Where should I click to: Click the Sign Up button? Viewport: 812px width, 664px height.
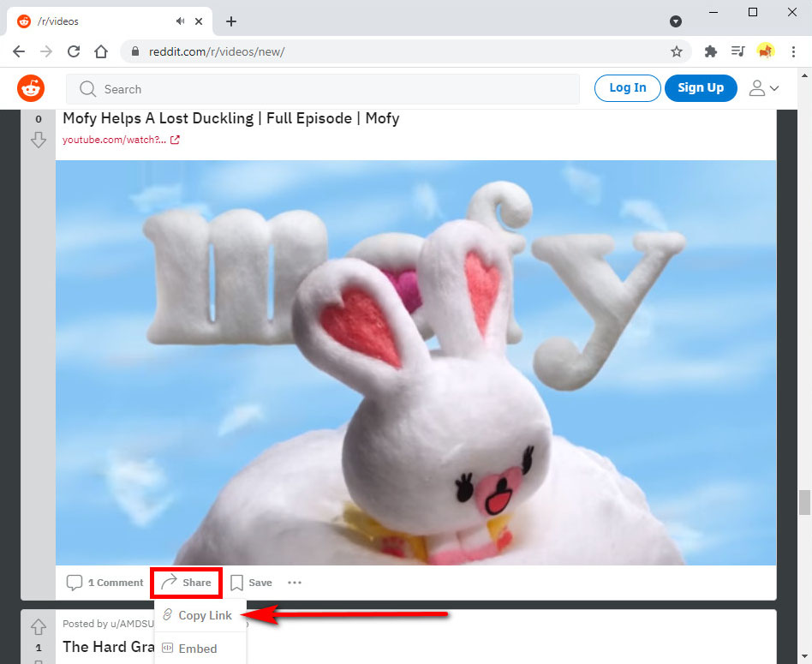[x=700, y=88]
